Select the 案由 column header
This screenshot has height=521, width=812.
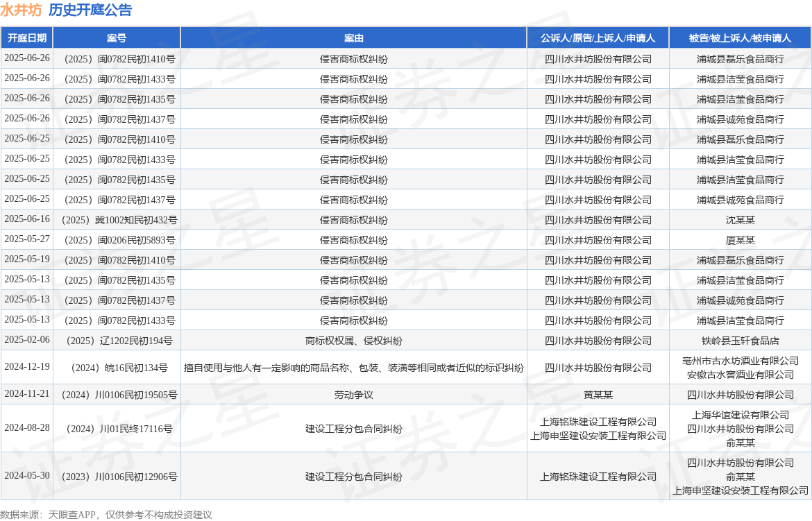354,37
